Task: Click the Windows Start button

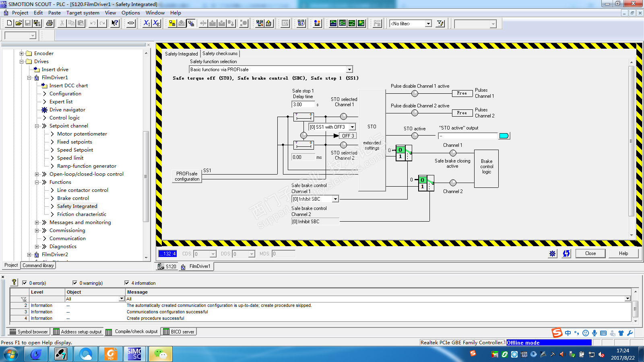Action: coord(11,354)
